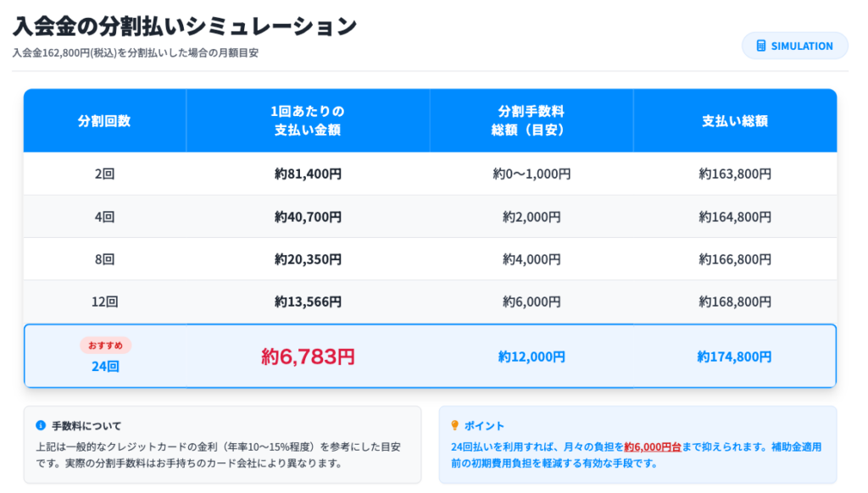Viewport: 868px width, 493px height.
Task: Click the lightbulb icon beside ポイント
Action: tap(455, 425)
